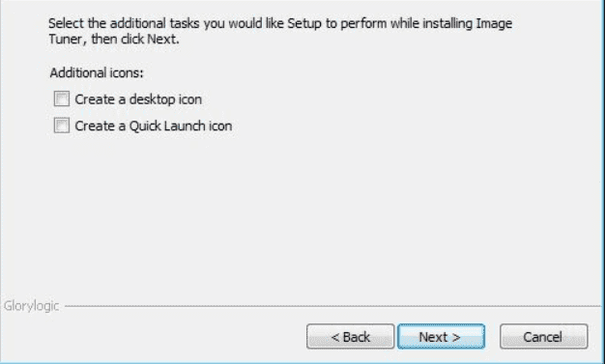Image resolution: width=605 pixels, height=364 pixels.
Task: Click the '>' arrow on the Next button
Action: [x=456, y=337]
